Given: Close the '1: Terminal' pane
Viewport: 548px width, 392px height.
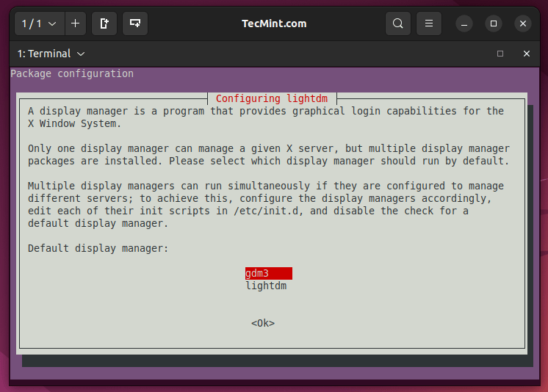Looking at the screenshot, I should tap(527, 54).
